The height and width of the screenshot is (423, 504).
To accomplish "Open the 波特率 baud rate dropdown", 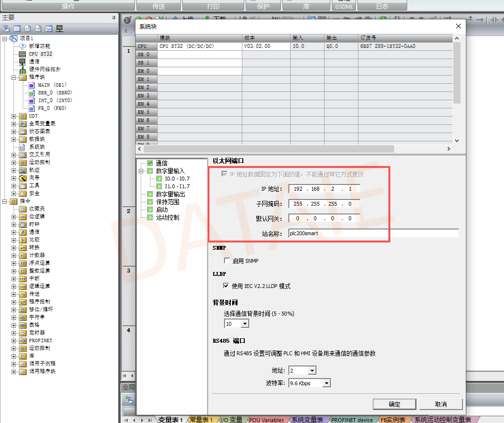I will pos(326,383).
